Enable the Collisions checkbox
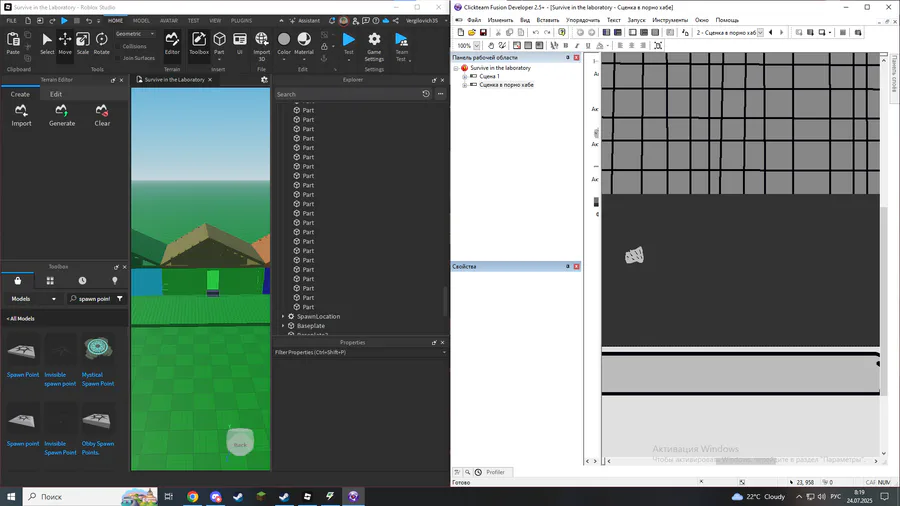This screenshot has height=506, width=900. pos(118,46)
